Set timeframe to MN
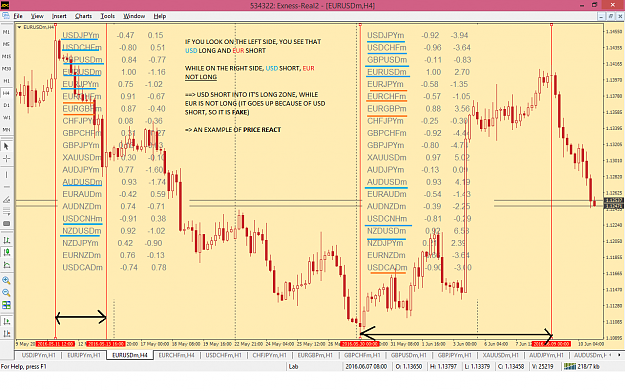This screenshot has width=625, height=391. 6,130
